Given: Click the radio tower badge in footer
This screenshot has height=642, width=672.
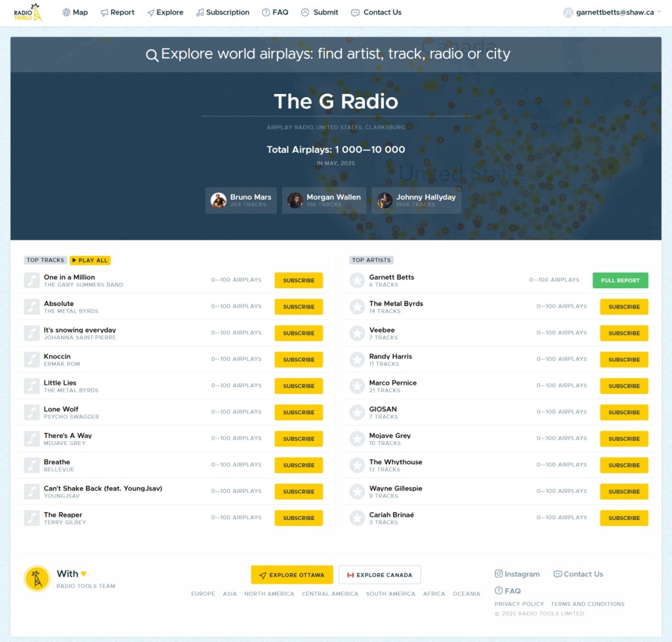Looking at the screenshot, I should point(37,578).
